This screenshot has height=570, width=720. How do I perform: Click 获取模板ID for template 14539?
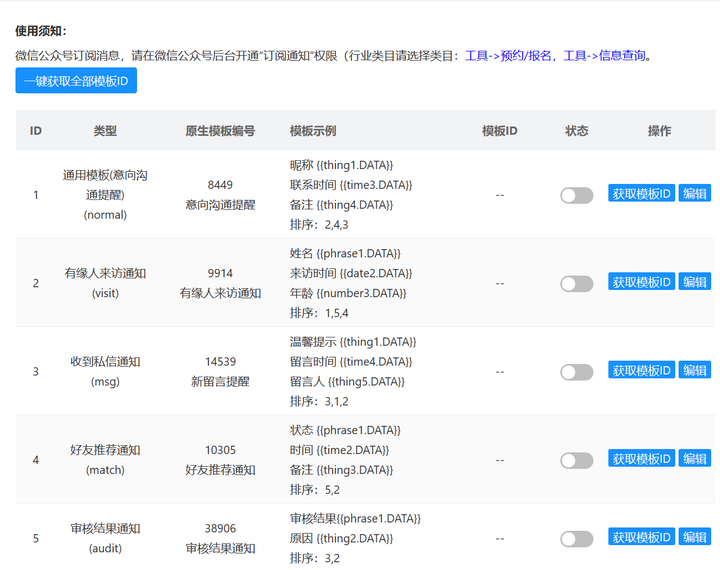pos(641,370)
